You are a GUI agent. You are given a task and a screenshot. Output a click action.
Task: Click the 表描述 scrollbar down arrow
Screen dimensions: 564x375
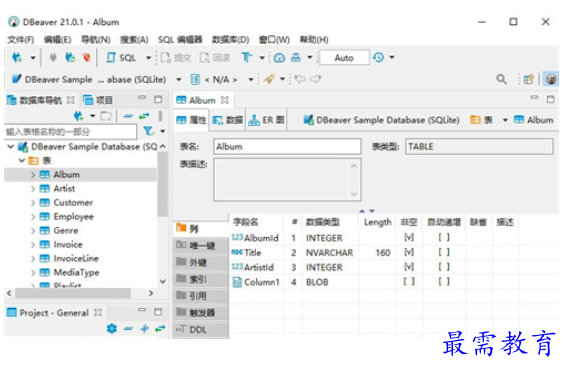(x=354, y=194)
